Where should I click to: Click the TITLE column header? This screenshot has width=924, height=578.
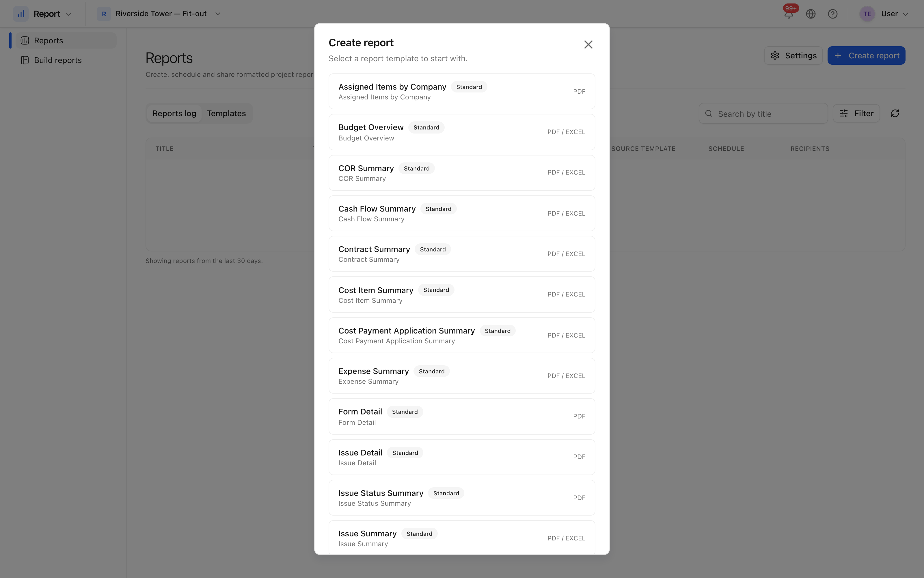pos(164,149)
